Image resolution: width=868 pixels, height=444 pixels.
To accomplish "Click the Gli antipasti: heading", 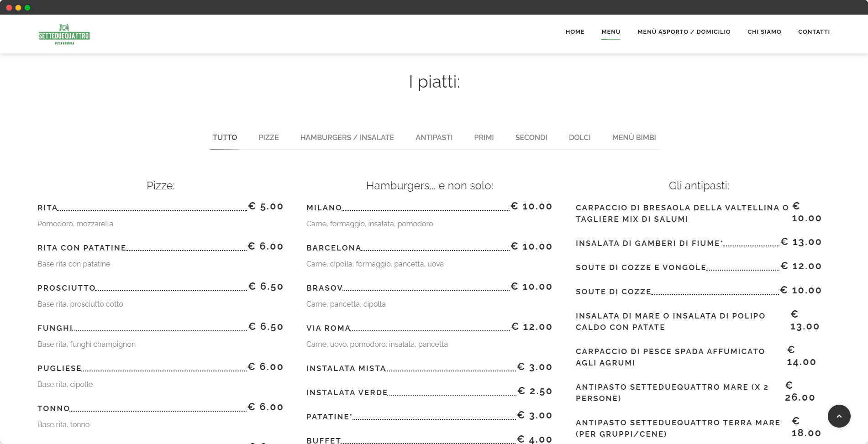I will 699,186.
